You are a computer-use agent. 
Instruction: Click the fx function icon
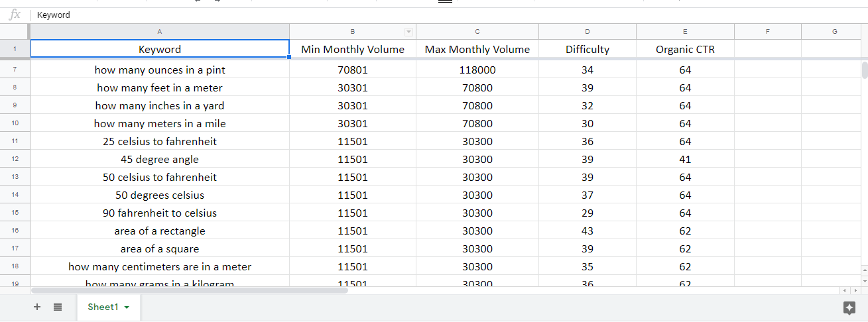[15, 15]
